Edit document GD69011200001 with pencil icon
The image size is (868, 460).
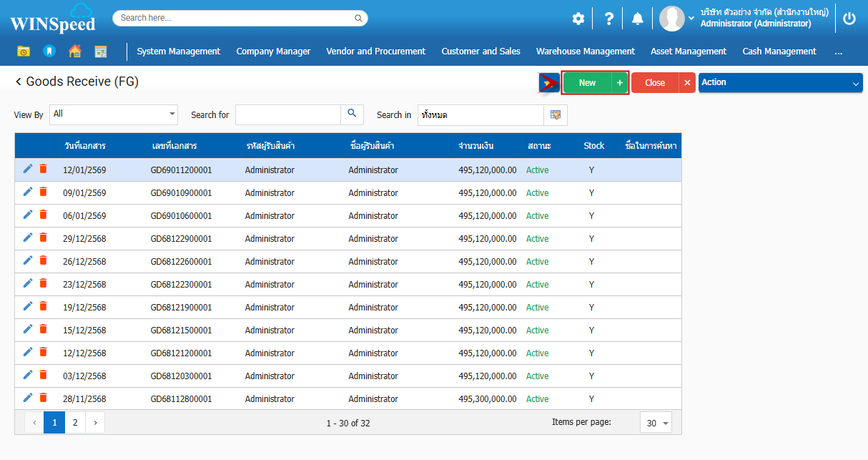coord(28,169)
